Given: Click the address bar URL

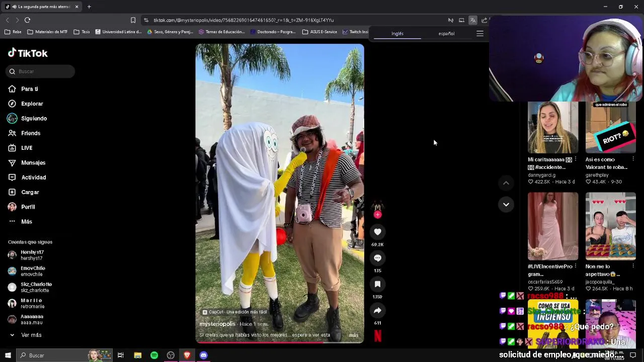Looking at the screenshot, I should point(244,20).
